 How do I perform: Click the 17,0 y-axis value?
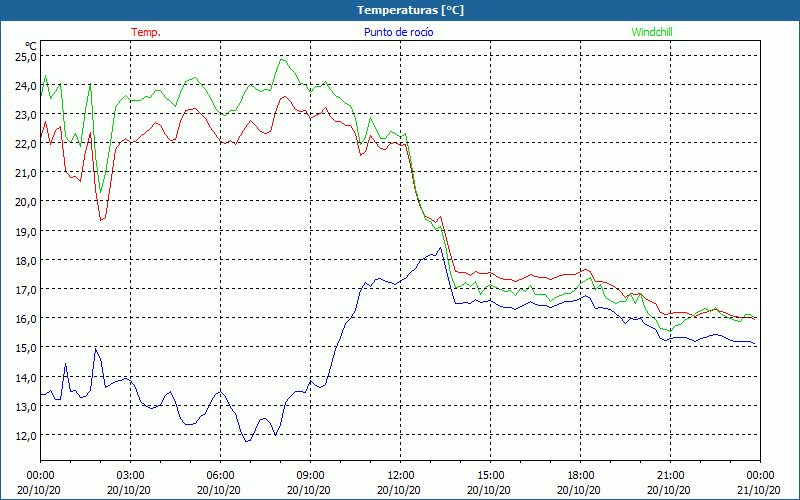(x=26, y=290)
